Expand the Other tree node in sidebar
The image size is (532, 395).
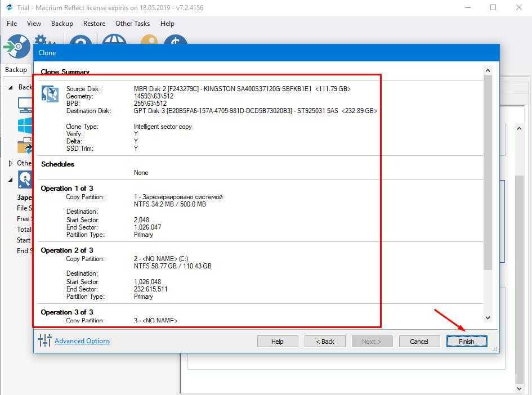coord(11,163)
